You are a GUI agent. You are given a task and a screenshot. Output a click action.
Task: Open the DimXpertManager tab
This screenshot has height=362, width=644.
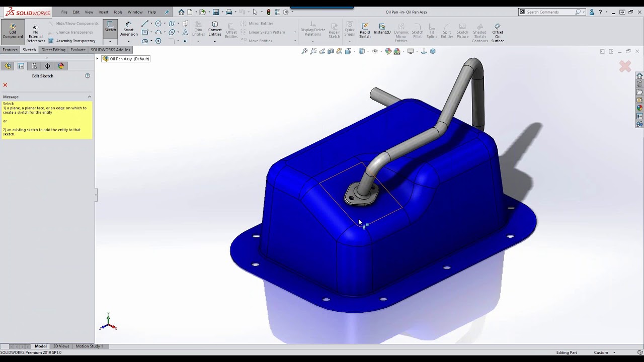click(48, 66)
